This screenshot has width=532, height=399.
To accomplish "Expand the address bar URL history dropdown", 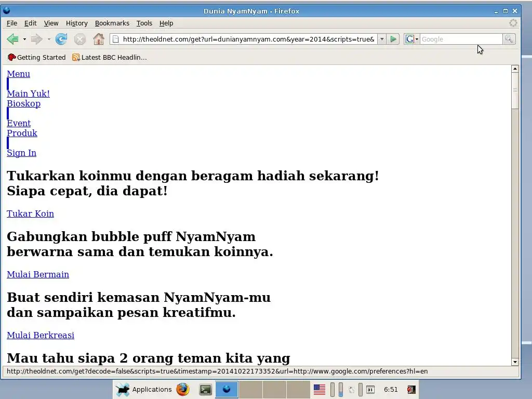I will point(382,39).
